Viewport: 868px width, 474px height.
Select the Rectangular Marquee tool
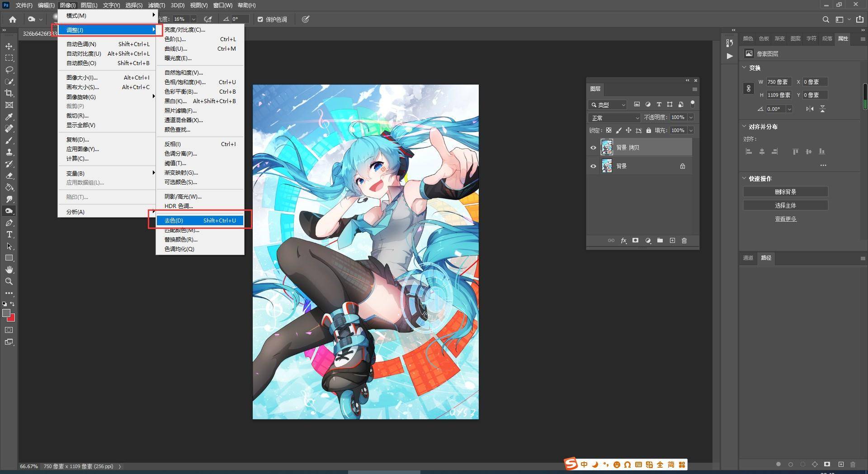pyautogui.click(x=9, y=58)
